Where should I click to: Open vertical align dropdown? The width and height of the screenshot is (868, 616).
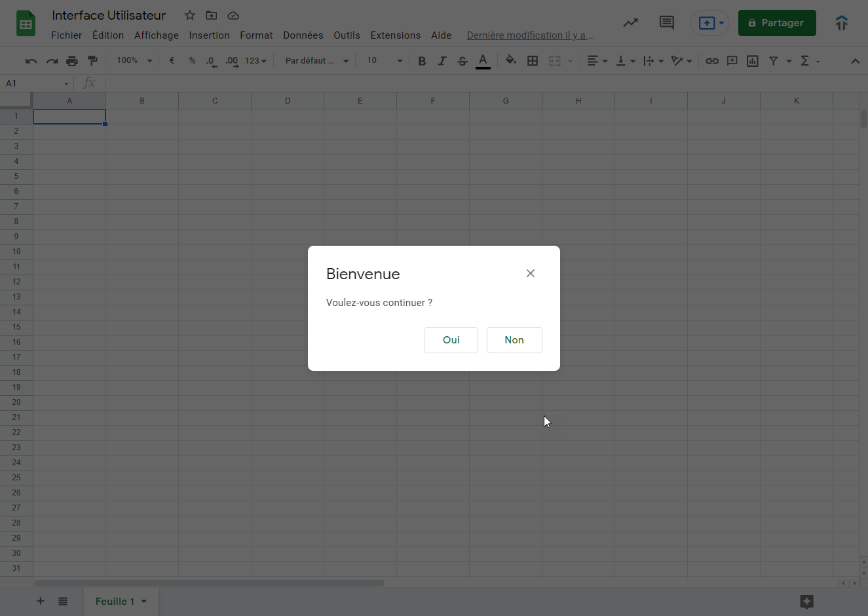[626, 61]
